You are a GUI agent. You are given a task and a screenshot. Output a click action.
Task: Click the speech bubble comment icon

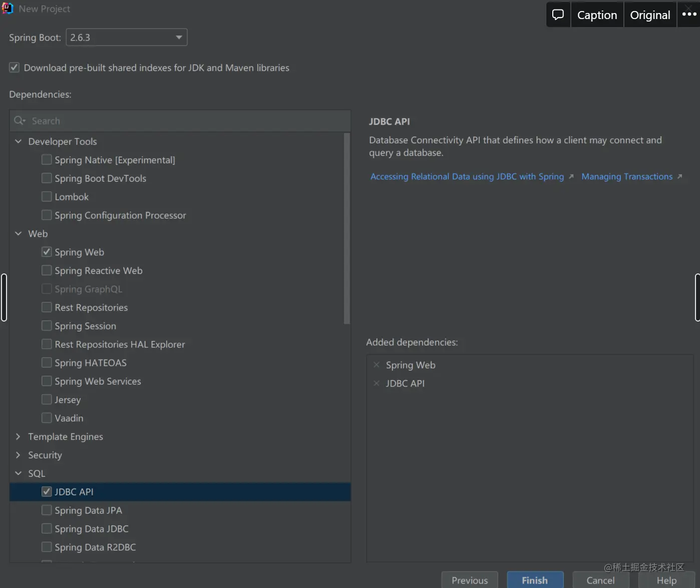558,15
